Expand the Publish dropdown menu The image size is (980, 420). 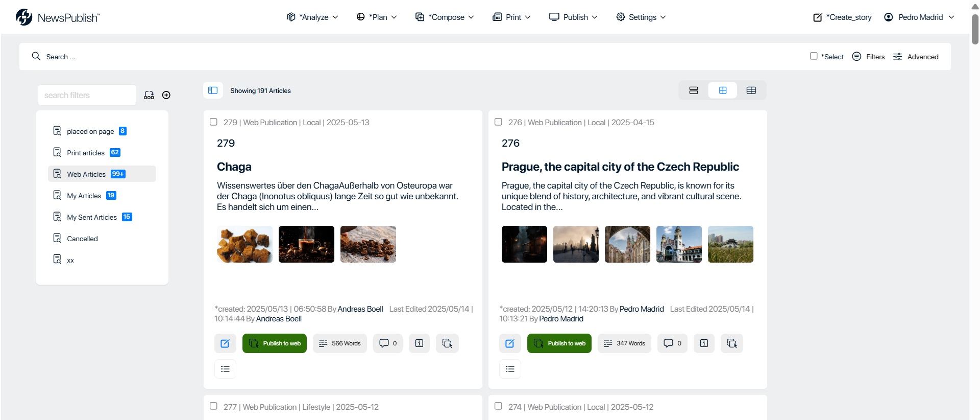tap(573, 17)
